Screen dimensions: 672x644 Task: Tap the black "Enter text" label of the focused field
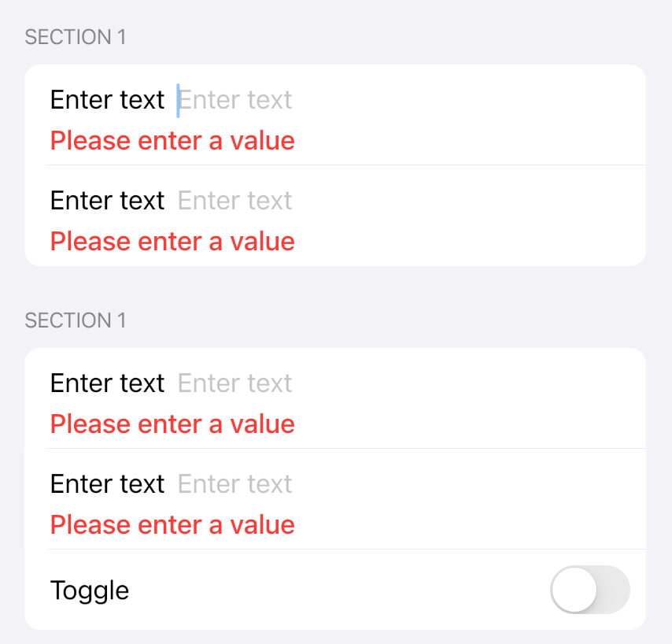[x=107, y=100]
